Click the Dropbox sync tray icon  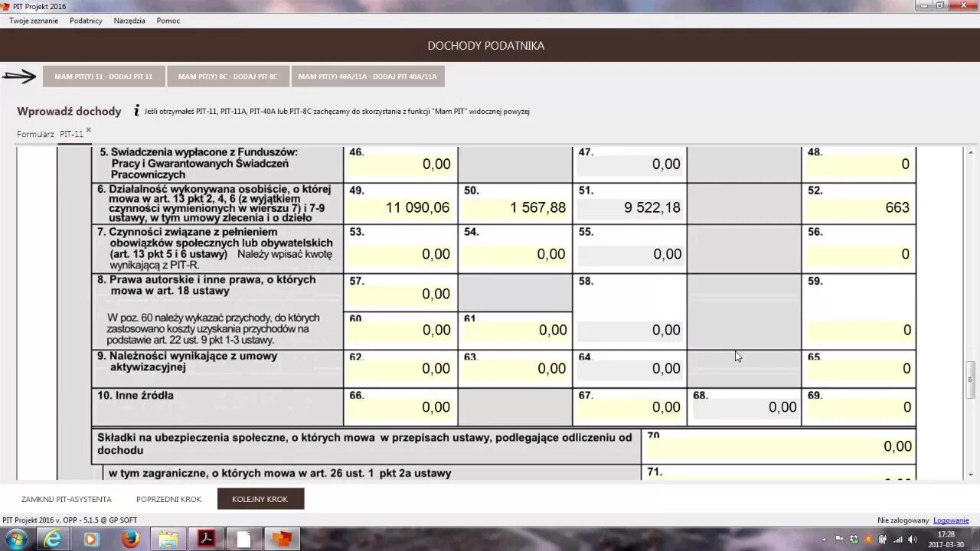pyautogui.click(x=854, y=539)
